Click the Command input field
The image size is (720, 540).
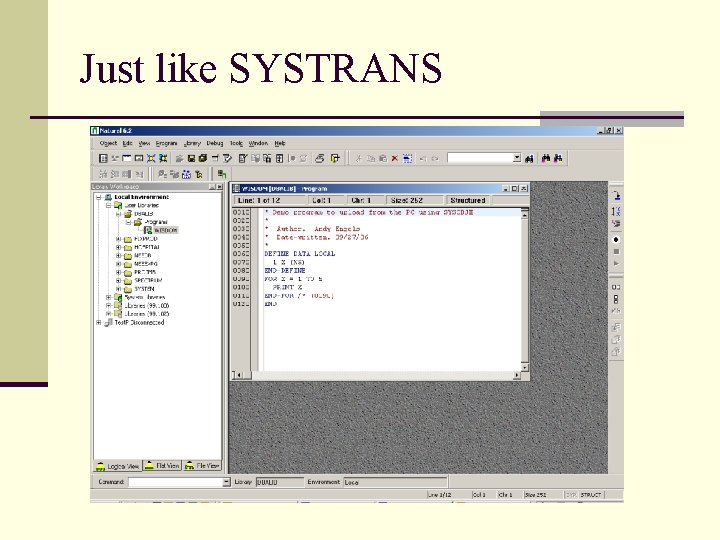click(175, 482)
